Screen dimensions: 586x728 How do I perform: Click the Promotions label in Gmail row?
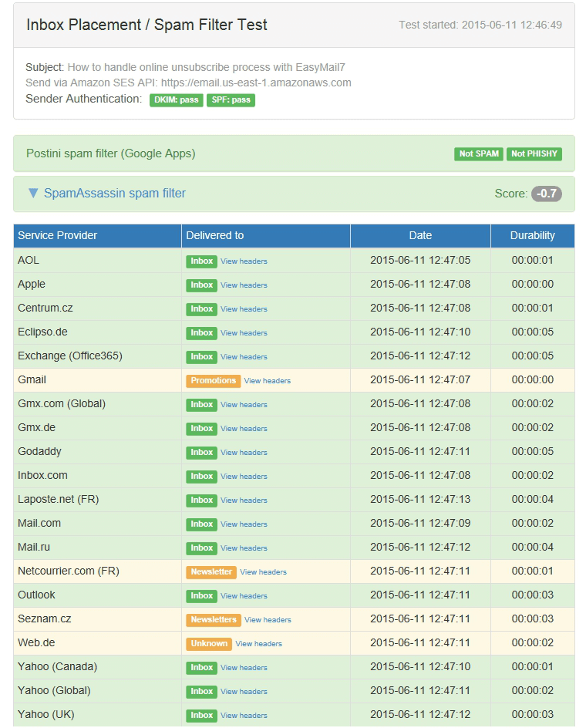click(213, 381)
